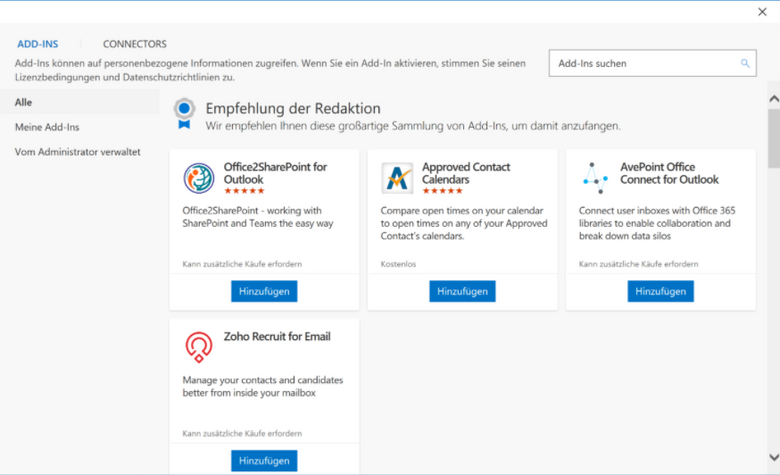Click the AvePoint Office Connect logo icon
This screenshot has height=475, width=780.
595,178
